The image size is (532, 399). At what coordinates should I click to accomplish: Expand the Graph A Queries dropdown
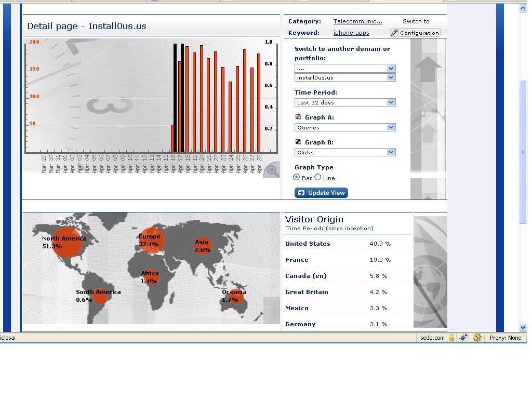(345, 127)
